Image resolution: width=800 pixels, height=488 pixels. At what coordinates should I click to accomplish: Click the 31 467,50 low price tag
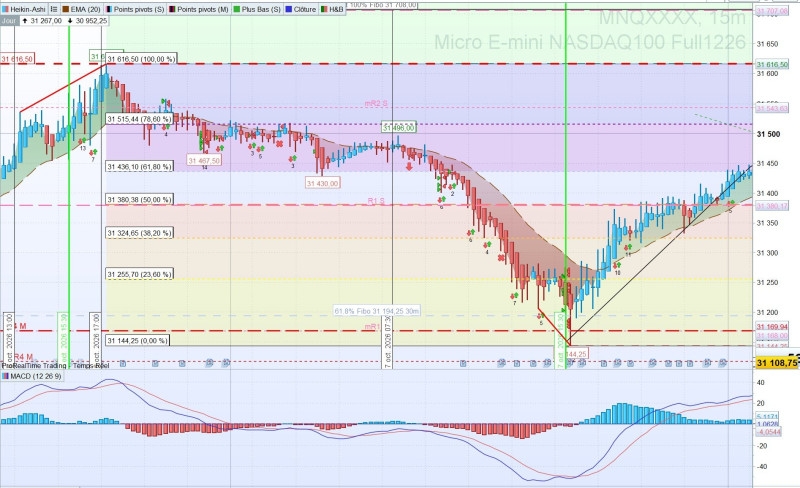[x=204, y=160]
